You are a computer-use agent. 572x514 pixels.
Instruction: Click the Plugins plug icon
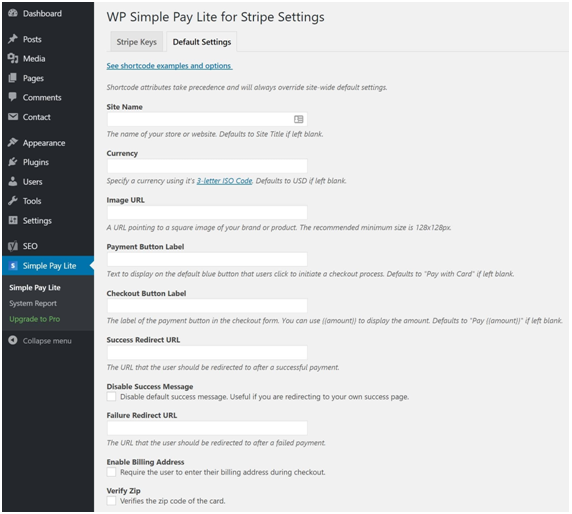click(x=13, y=162)
